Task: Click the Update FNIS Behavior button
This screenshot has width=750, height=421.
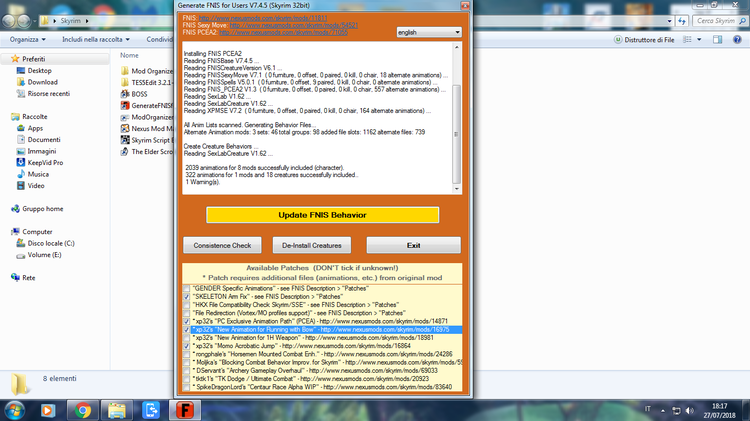Action: tap(322, 215)
